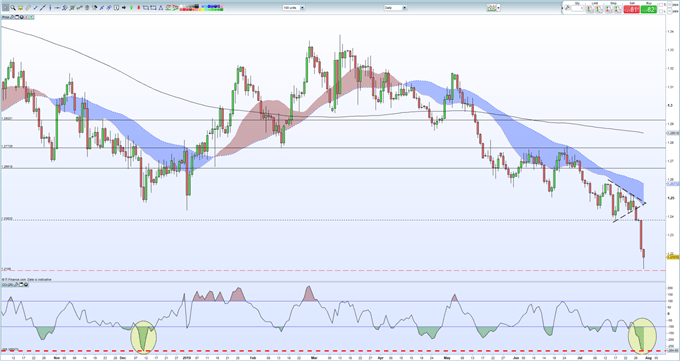
Task: Select the black arrow drawing tool
Action: click(x=124, y=7)
